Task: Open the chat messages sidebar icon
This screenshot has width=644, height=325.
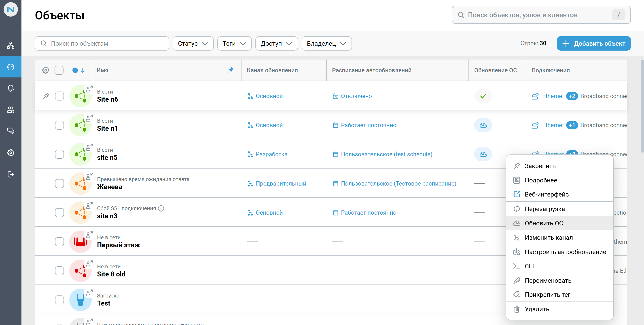Action: (x=11, y=131)
